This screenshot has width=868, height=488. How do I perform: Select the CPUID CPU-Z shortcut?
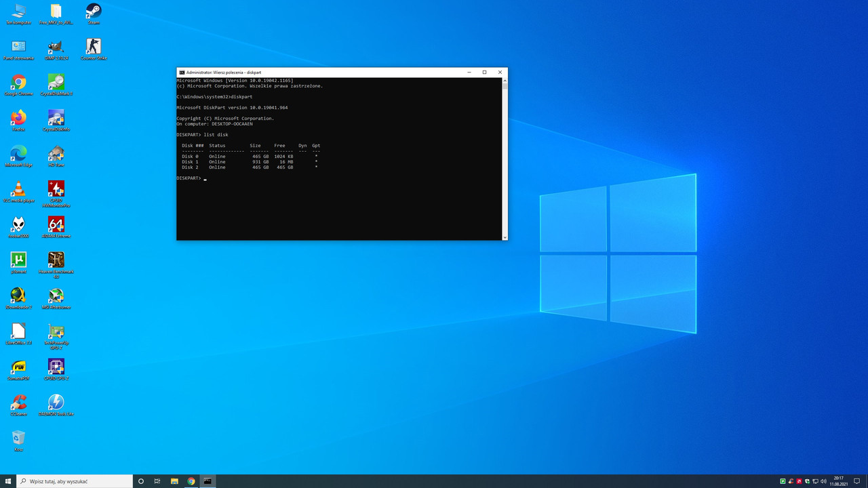coord(56,369)
